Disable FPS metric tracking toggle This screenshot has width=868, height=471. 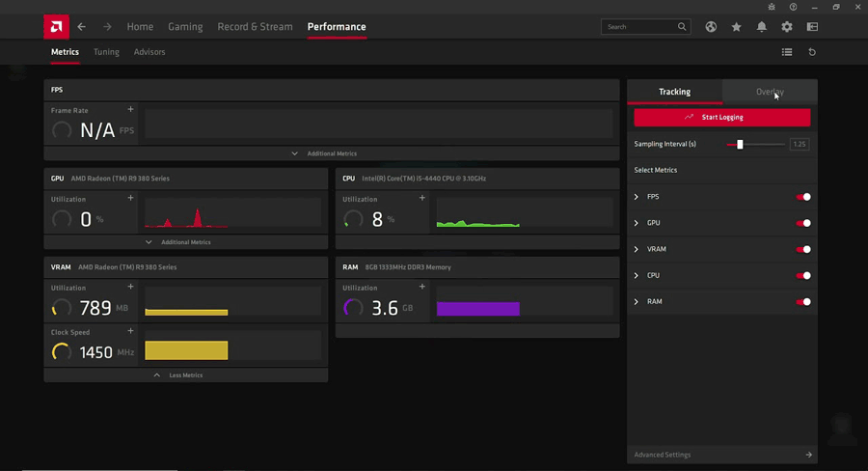802,197
